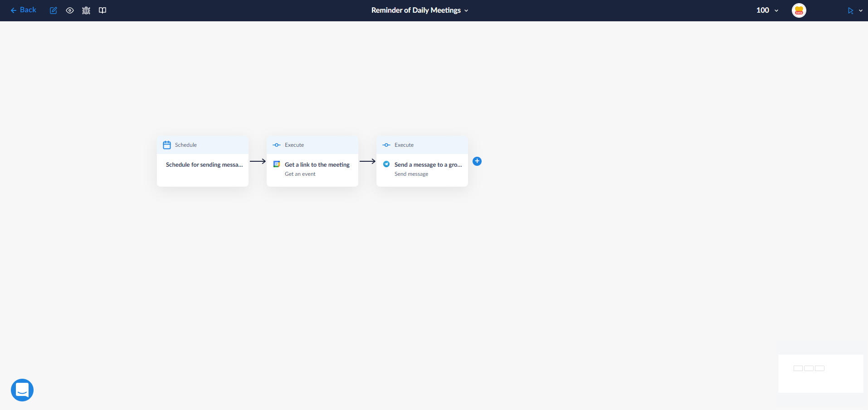Screen dimensions: 868x410
Task: Click the Execute icon above 'Send a message to a gro...'
Action: point(386,145)
